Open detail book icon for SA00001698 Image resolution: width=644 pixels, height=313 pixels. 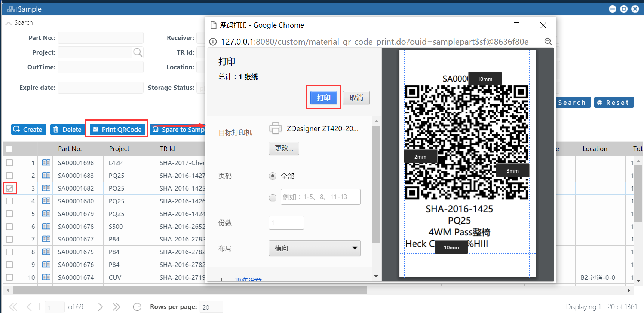pyautogui.click(x=46, y=162)
